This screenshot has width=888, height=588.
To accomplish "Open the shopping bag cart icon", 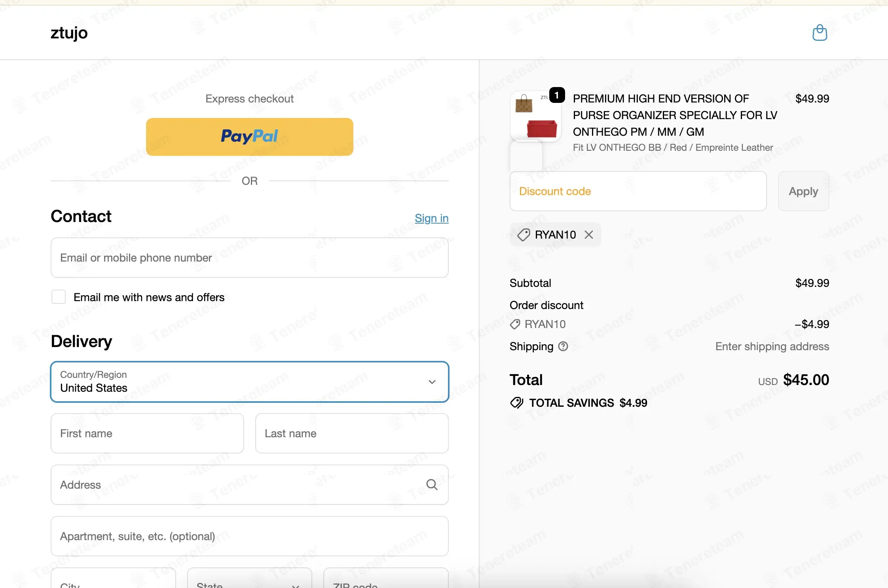I will click(820, 32).
